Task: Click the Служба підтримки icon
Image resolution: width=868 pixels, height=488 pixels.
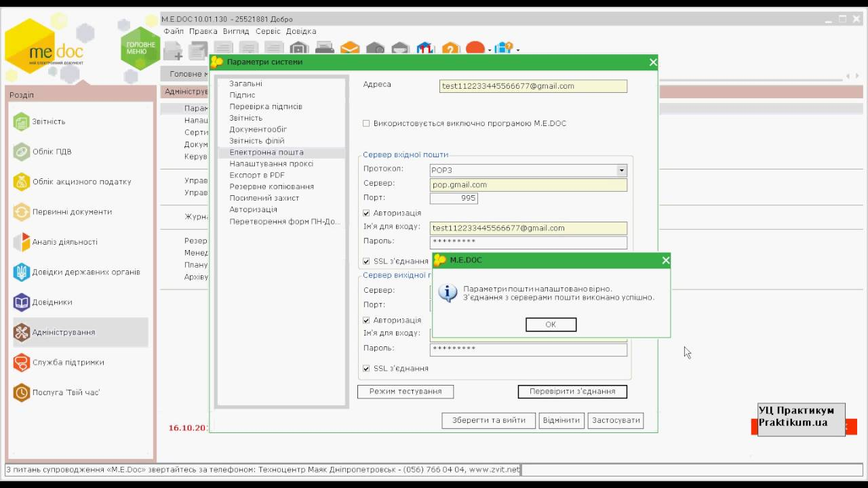Action: click(x=22, y=363)
